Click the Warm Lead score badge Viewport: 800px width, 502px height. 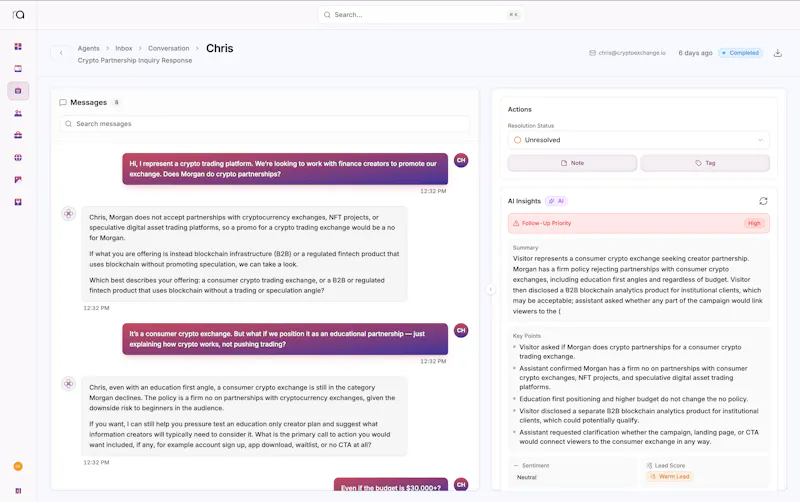tap(670, 476)
